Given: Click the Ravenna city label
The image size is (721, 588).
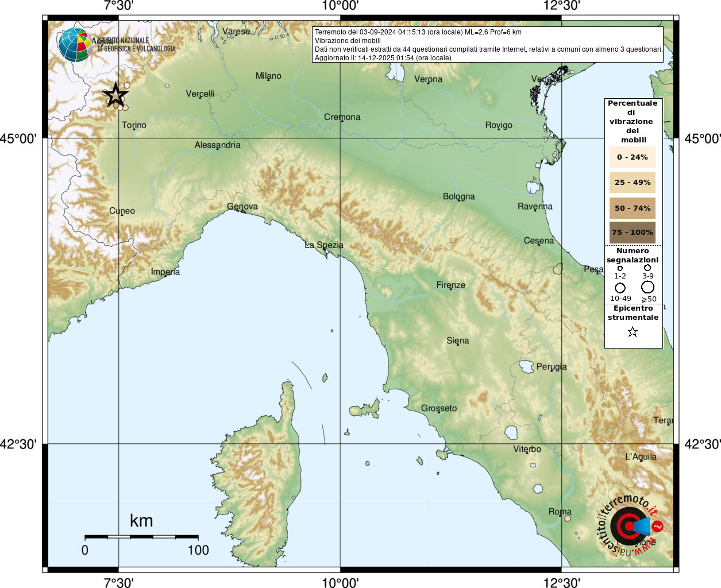Looking at the screenshot, I should (x=535, y=206).
